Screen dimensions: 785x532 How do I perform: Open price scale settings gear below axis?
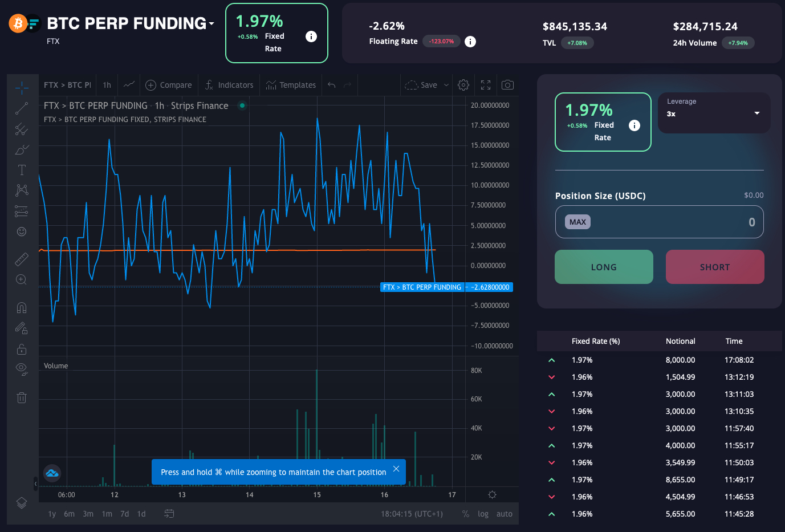point(493,495)
